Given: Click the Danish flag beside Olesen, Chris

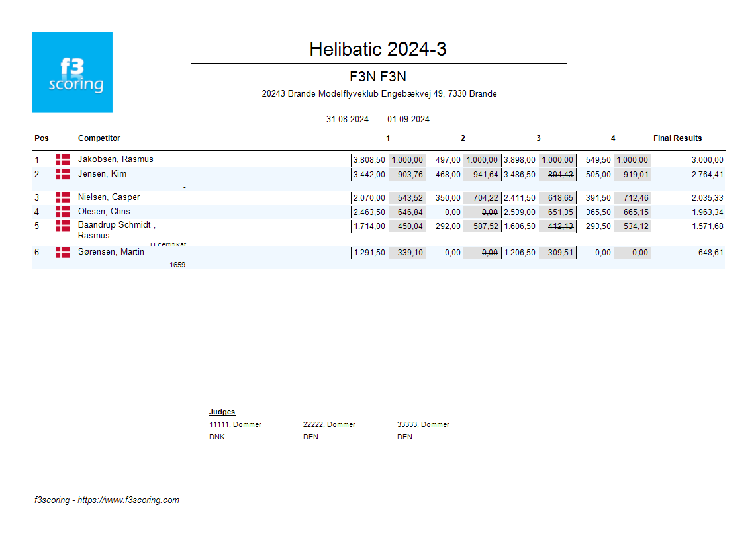Looking at the screenshot, I should [x=63, y=212].
